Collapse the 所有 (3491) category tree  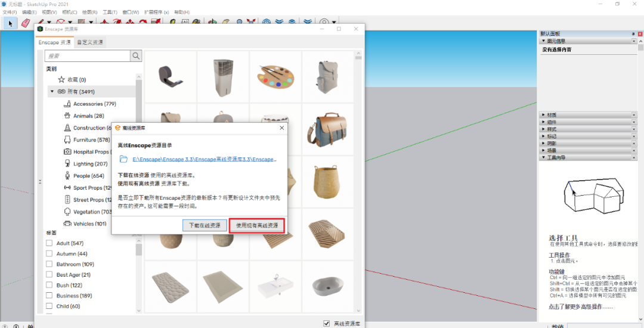click(x=52, y=92)
